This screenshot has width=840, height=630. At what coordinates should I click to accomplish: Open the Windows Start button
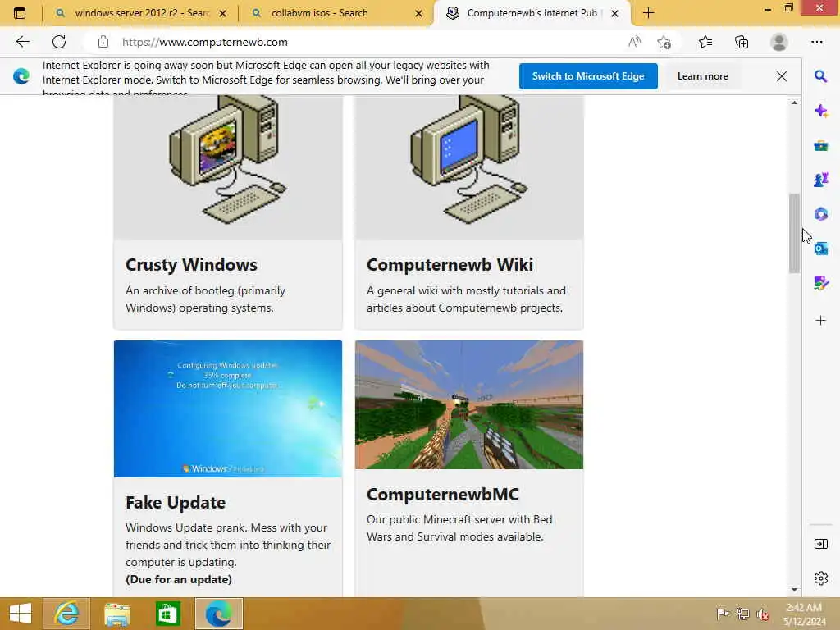tap(21, 614)
